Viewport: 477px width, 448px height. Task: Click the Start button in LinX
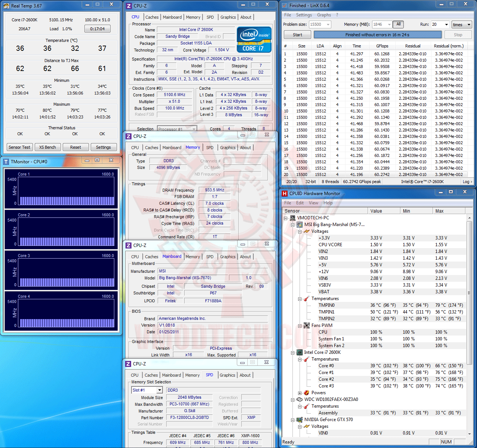coord(297,35)
